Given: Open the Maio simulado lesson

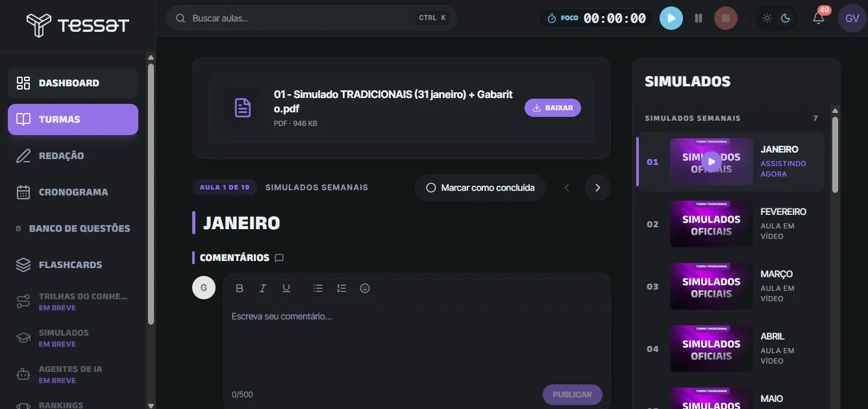Looking at the screenshot, I should (731, 397).
